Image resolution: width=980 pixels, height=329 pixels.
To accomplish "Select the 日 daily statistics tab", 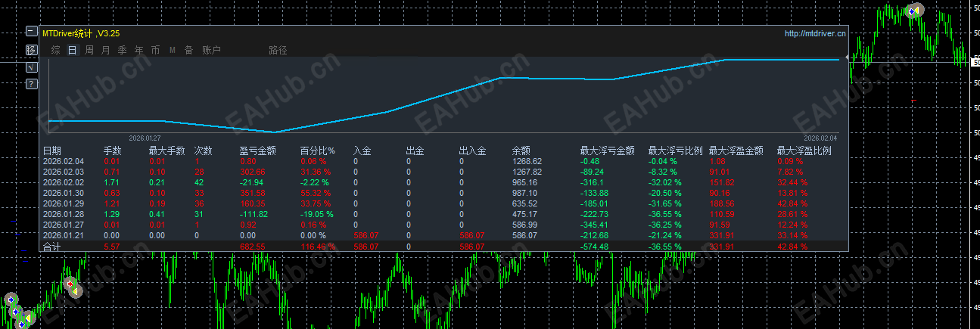I will pos(73,50).
